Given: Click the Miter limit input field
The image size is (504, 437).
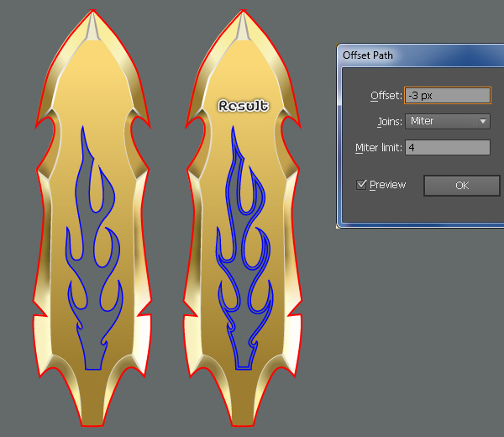Looking at the screenshot, I should pos(448,148).
